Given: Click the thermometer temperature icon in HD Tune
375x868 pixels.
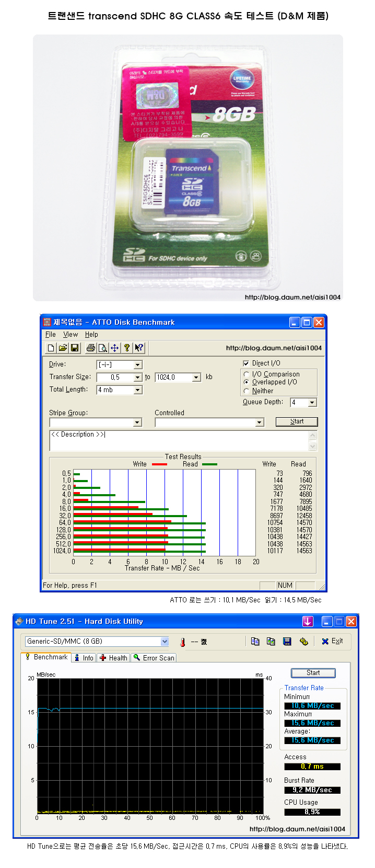Looking at the screenshot, I should click(183, 642).
